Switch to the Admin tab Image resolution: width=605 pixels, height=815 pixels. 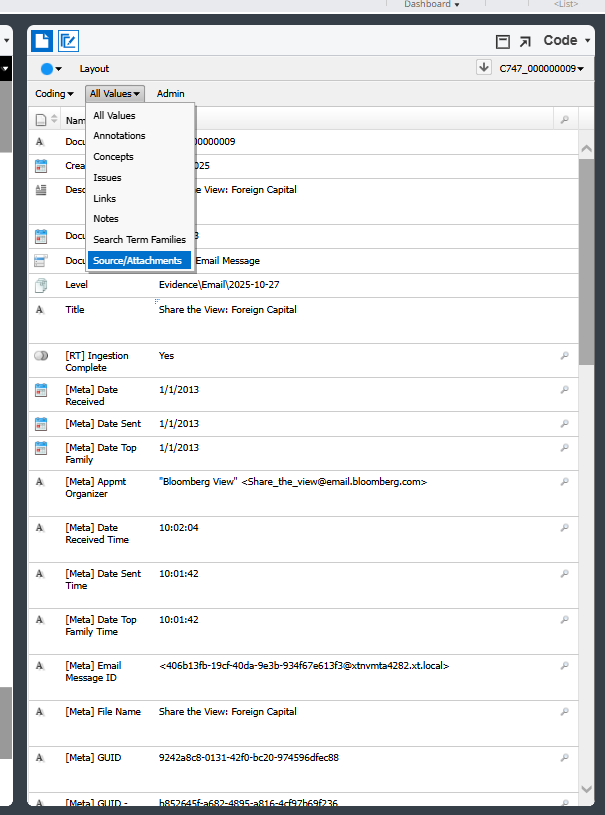(170, 93)
